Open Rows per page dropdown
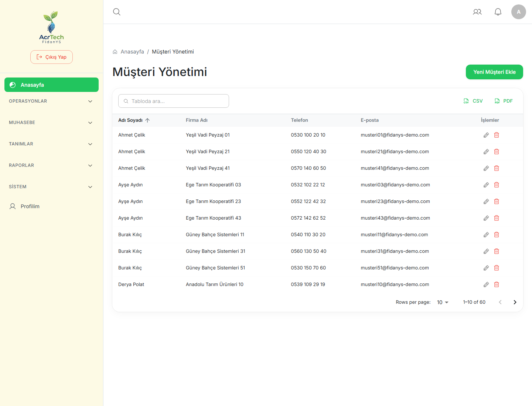Image resolution: width=532 pixels, height=406 pixels. coord(443,302)
